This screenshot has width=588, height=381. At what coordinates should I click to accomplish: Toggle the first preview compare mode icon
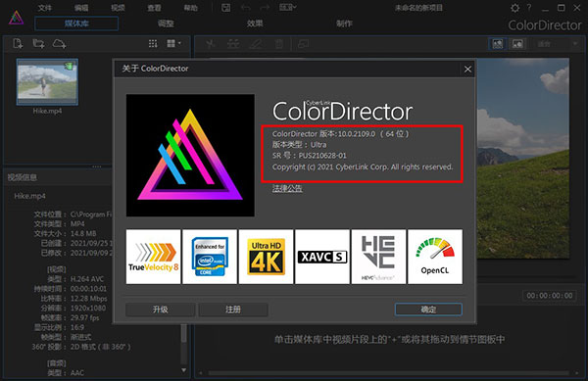pyautogui.click(x=498, y=44)
